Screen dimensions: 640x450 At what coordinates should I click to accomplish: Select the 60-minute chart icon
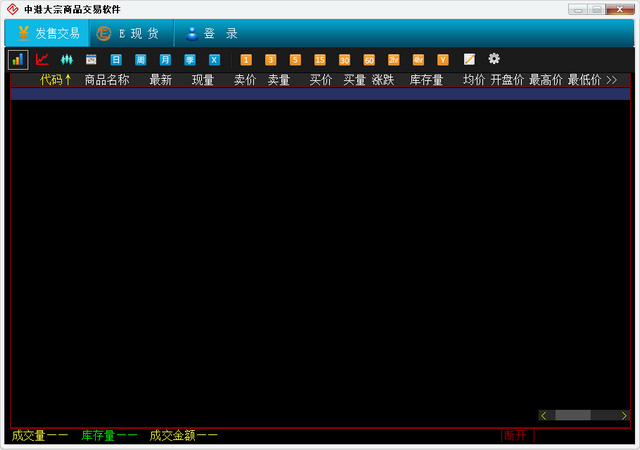click(369, 60)
